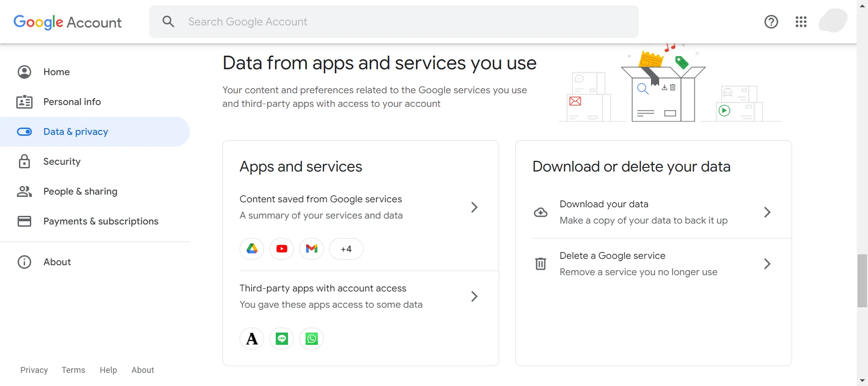The height and width of the screenshot is (386, 868).
Task: Open Download your data chevron
Action: (767, 212)
